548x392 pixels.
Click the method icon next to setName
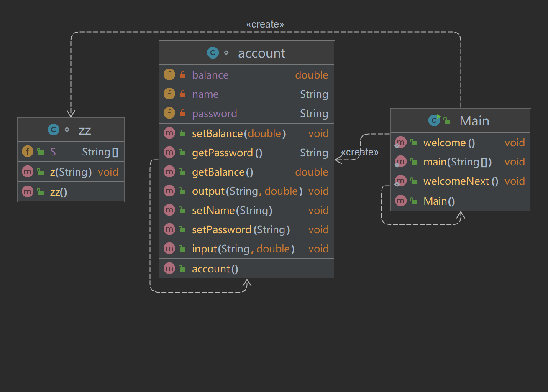(x=169, y=210)
